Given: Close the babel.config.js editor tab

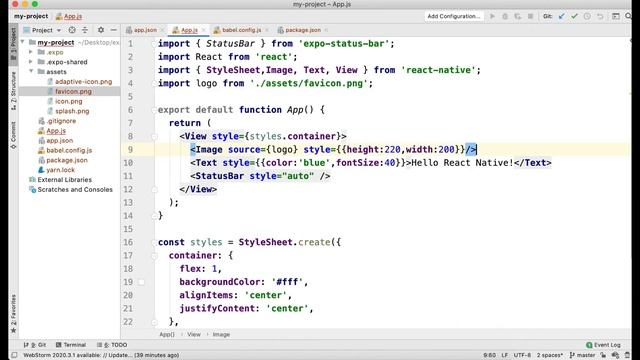Looking at the screenshot, I should point(267,30).
